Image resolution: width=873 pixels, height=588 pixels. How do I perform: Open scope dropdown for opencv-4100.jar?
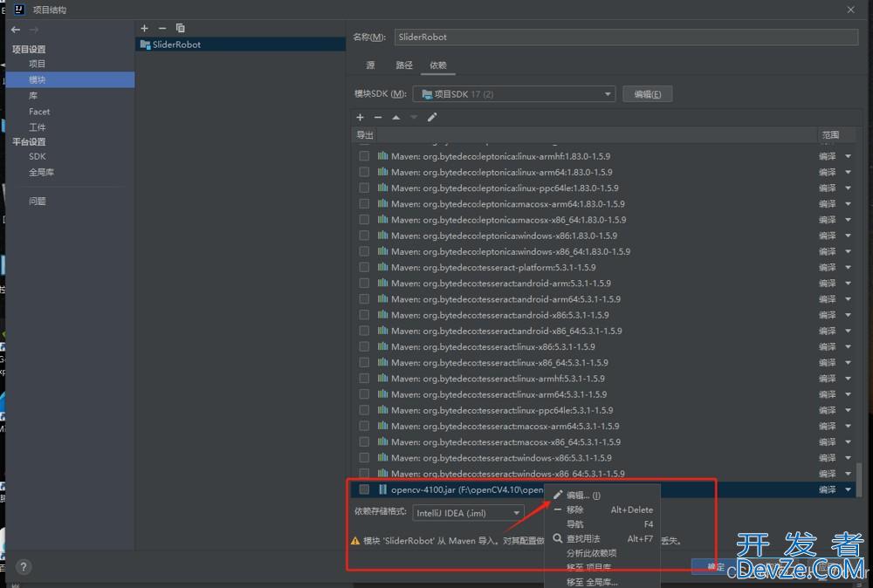[848, 489]
